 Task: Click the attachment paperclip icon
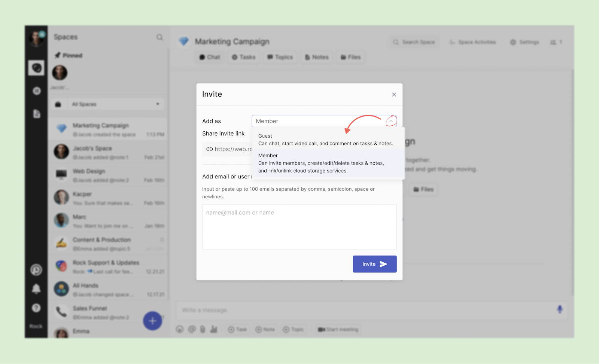(203, 329)
